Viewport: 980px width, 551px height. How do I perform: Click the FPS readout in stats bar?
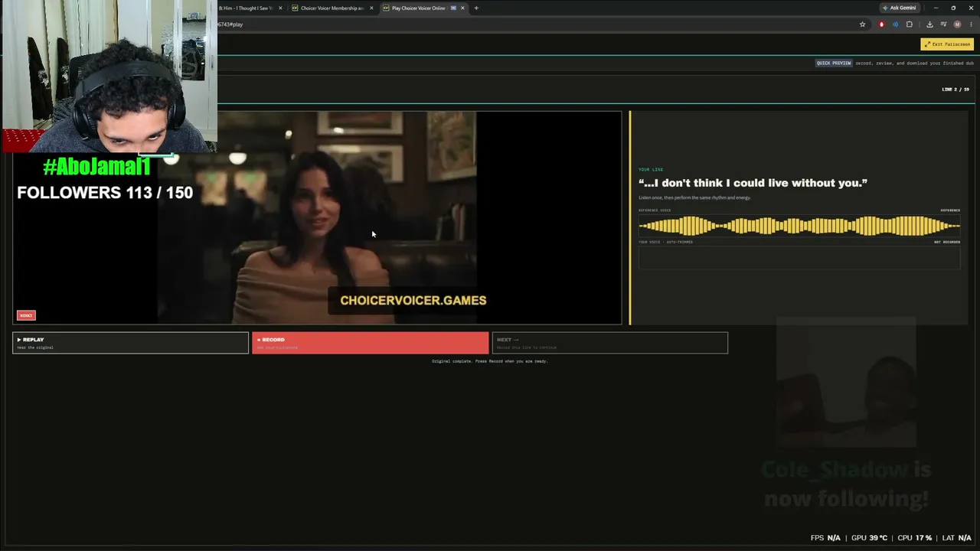click(825, 538)
